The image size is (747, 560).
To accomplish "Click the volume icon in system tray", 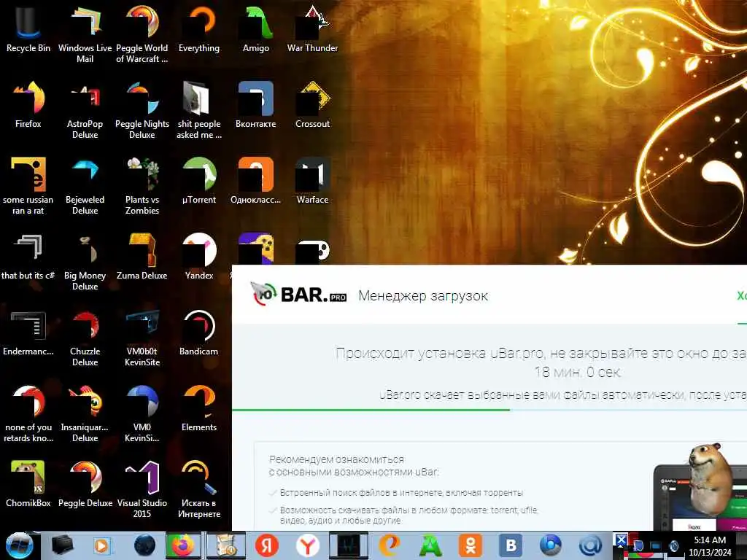I will pyautogui.click(x=673, y=546).
